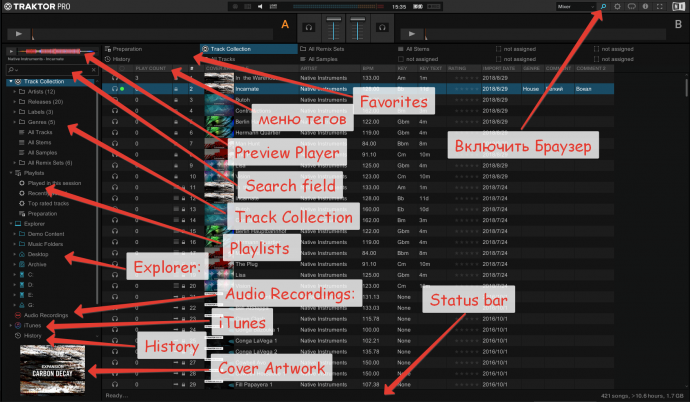Click the Top rated tracks playlist icon

(22, 204)
